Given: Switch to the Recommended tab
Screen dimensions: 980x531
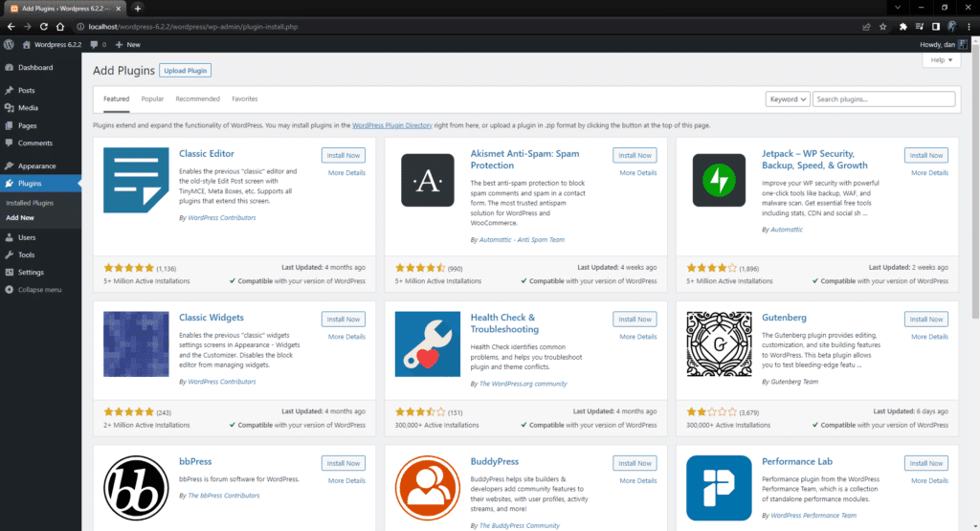Looking at the screenshot, I should 197,99.
